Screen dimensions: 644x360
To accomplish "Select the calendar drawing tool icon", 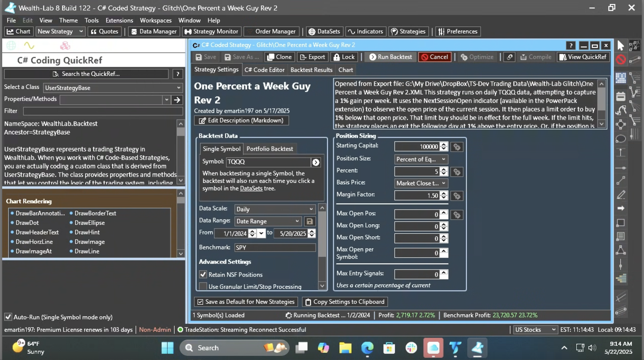I will pos(620,96).
